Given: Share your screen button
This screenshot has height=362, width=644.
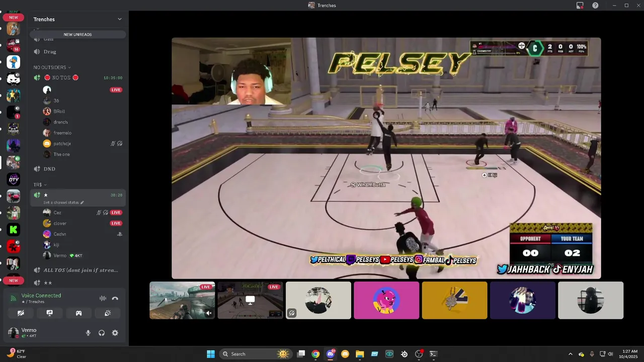Looking at the screenshot, I should pos(50,313).
